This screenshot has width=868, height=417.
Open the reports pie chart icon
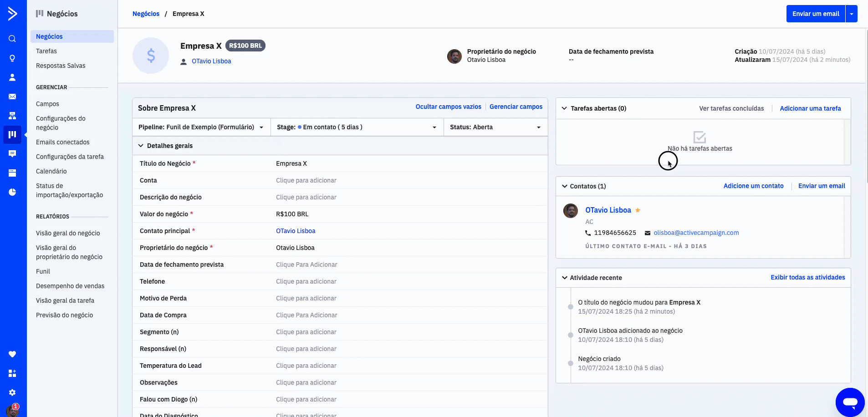point(12,192)
